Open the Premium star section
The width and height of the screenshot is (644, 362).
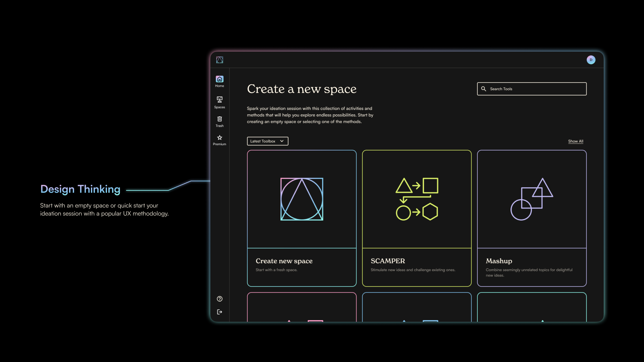click(220, 140)
